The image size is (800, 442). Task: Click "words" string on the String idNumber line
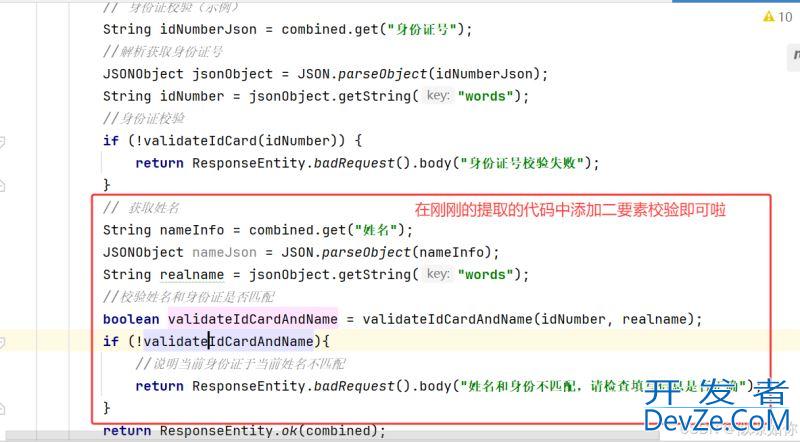click(x=485, y=96)
